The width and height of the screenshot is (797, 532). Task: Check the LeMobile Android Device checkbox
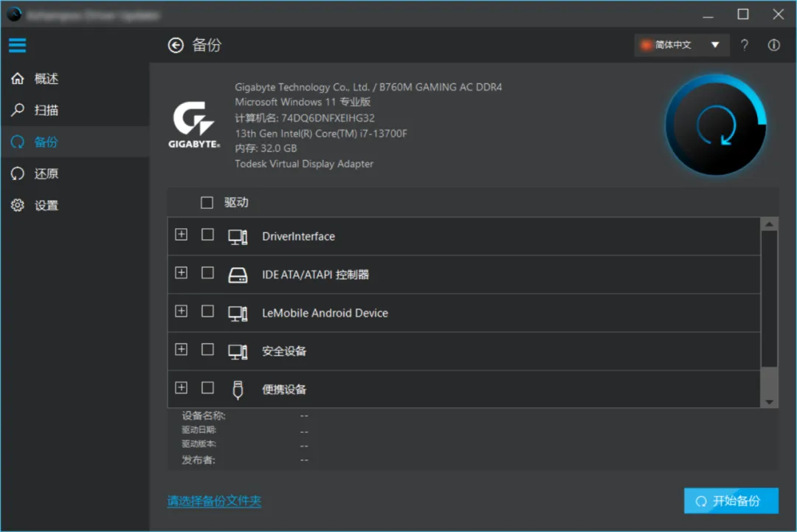(207, 311)
